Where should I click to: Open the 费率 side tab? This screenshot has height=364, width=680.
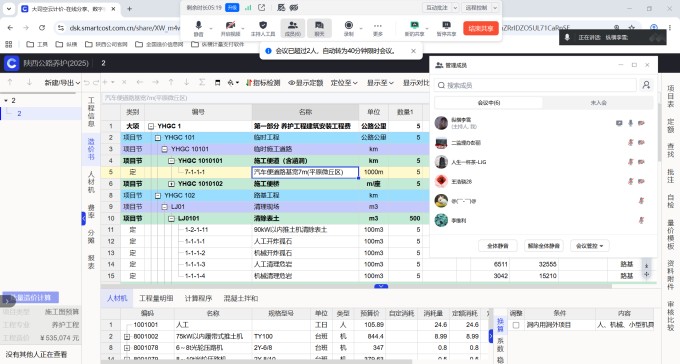[91, 211]
